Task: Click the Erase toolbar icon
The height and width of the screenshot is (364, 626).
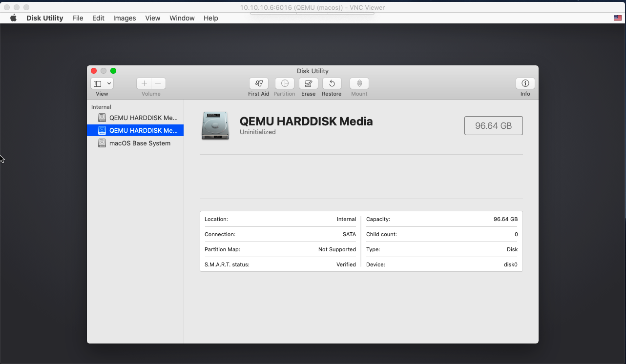Action: (x=308, y=83)
